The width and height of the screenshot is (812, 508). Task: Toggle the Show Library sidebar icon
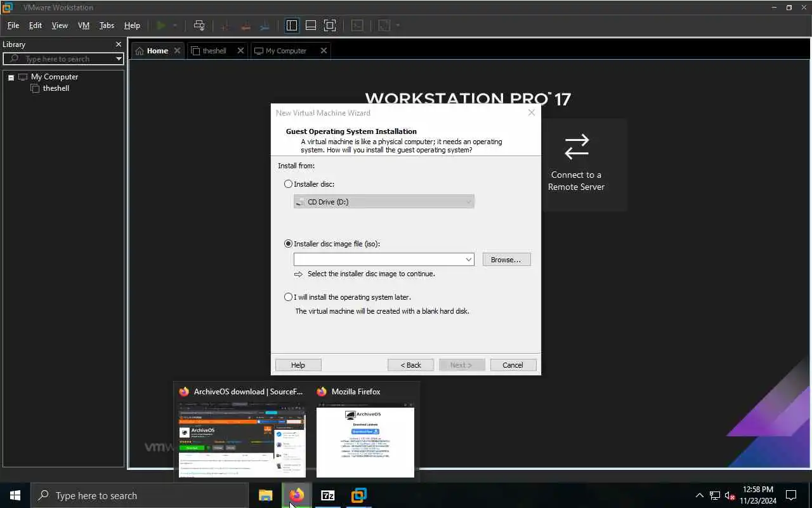click(x=292, y=25)
